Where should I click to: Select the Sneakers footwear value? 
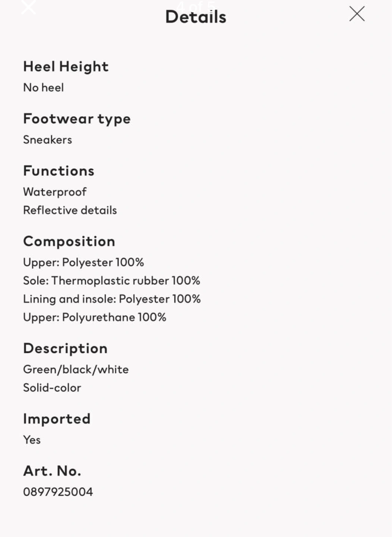pyautogui.click(x=47, y=140)
